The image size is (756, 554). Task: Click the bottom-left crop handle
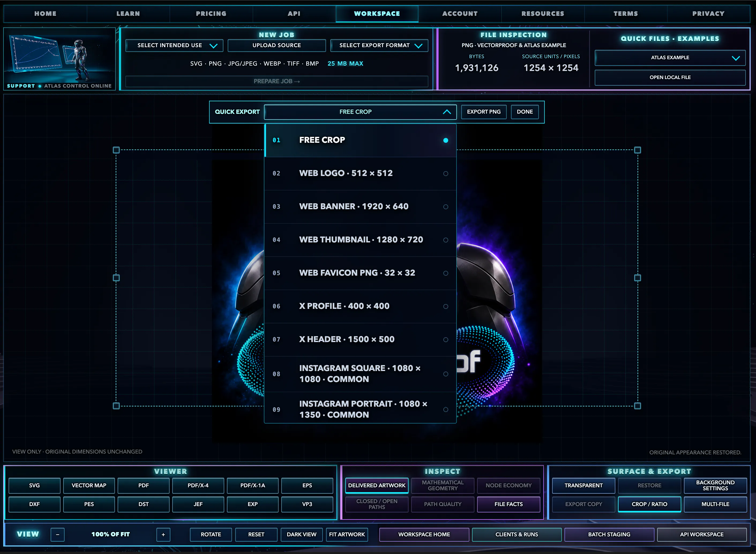pos(116,406)
